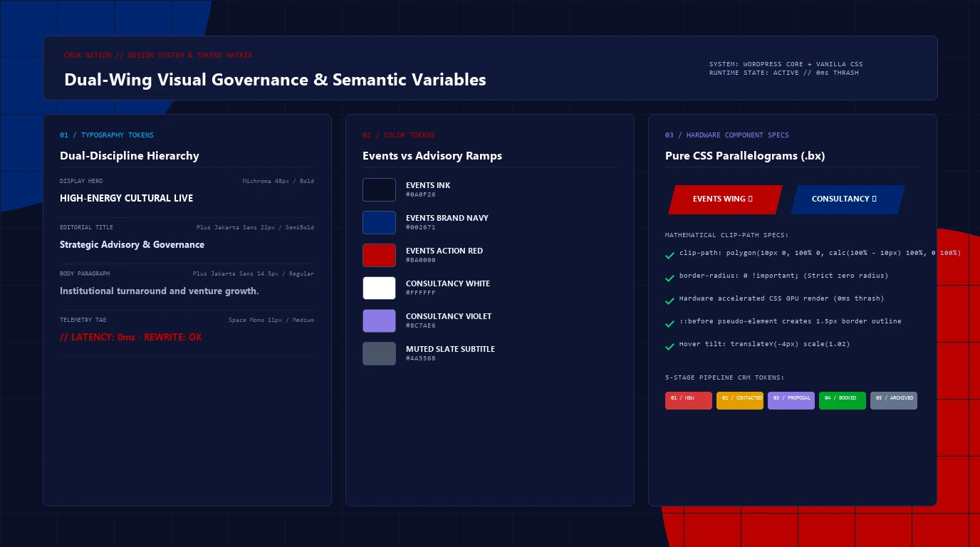
Task: Choose the Consultancy White swatch
Action: (x=379, y=288)
